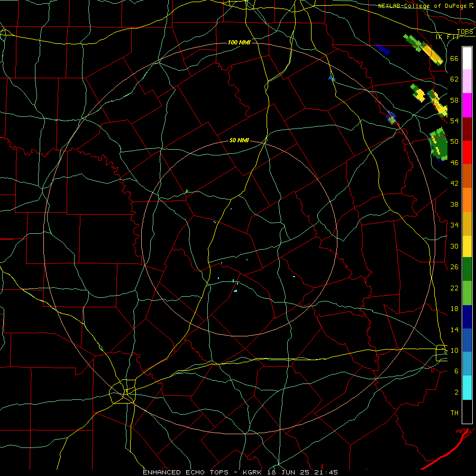Click the large dark green echo cell at the right edge

(438, 145)
